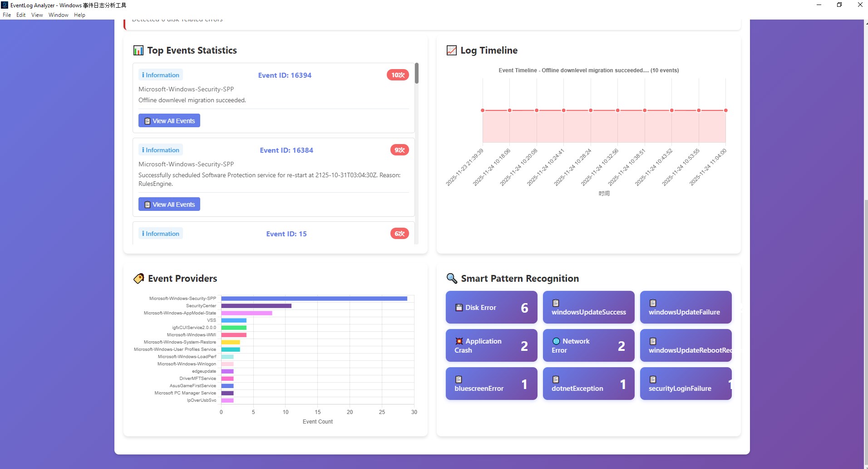Click the Event ID: 15 heading
Image resolution: width=868 pixels, height=469 pixels.
coord(286,234)
